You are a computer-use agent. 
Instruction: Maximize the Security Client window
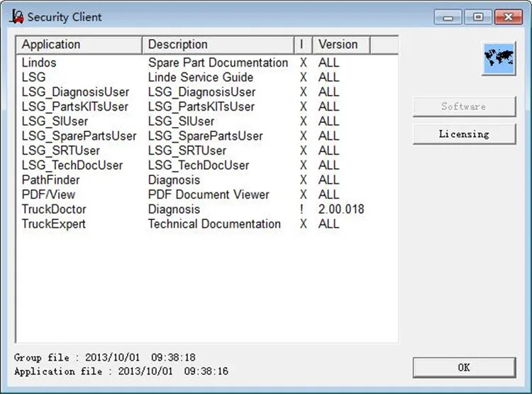(x=478, y=16)
